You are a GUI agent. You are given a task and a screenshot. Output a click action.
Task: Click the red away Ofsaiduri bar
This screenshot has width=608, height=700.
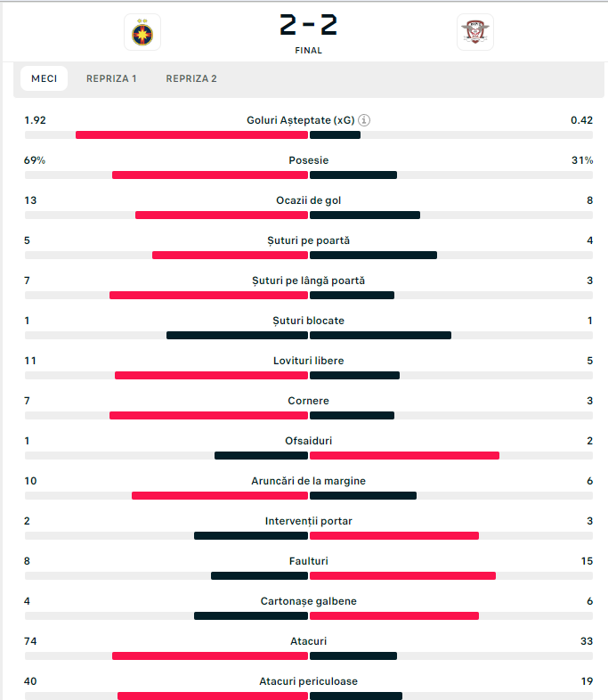tap(404, 455)
